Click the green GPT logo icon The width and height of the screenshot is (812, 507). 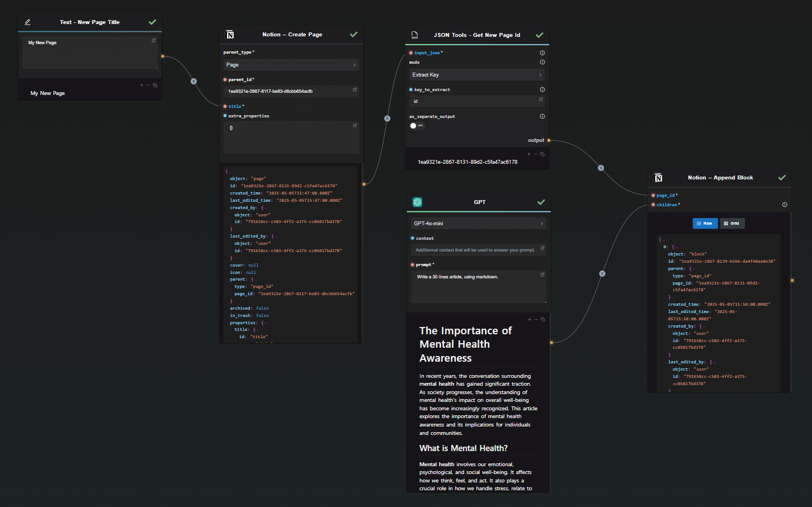pos(417,202)
